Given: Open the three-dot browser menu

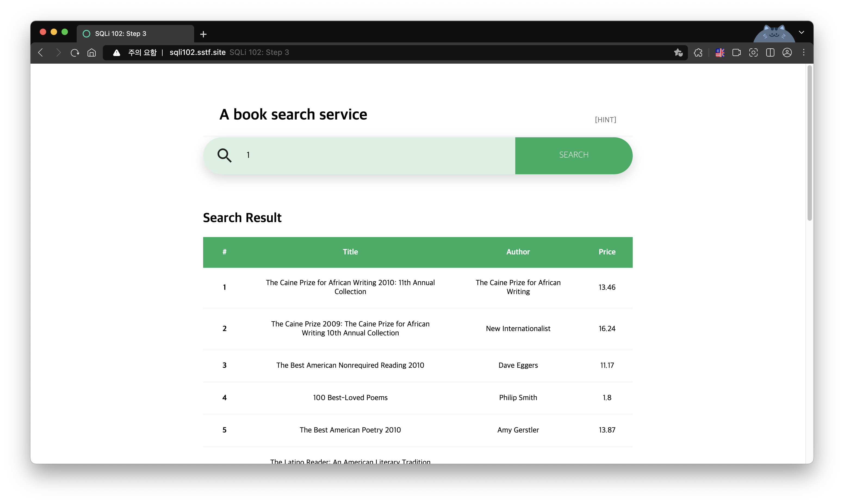Looking at the screenshot, I should [x=803, y=52].
